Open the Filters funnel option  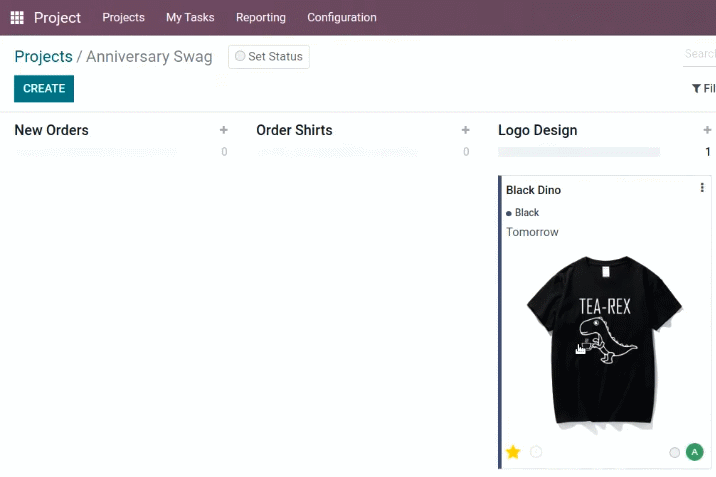703,88
